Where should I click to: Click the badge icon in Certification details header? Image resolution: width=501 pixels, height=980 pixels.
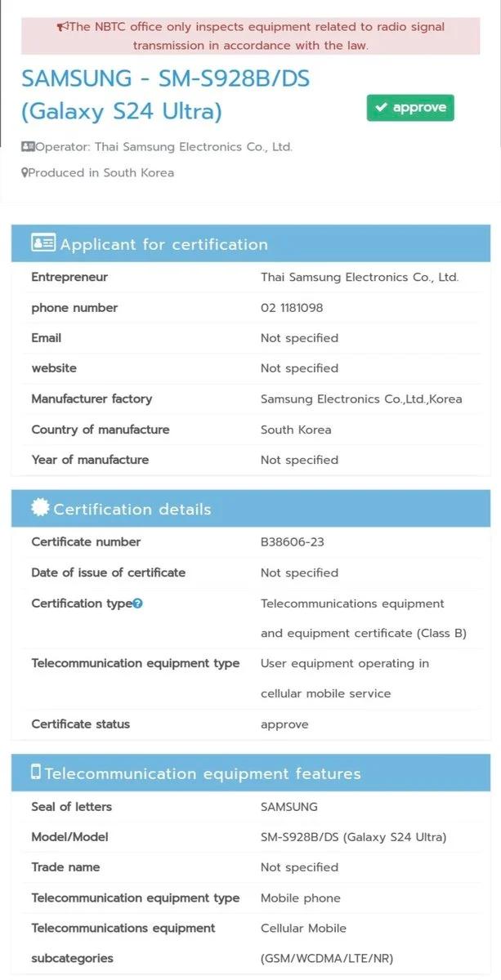point(39,508)
